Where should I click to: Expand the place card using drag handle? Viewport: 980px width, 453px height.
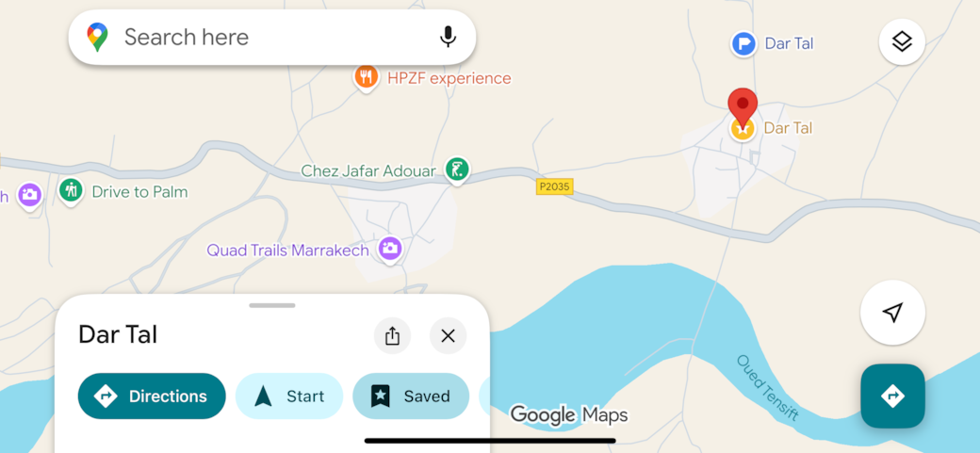coord(272,305)
